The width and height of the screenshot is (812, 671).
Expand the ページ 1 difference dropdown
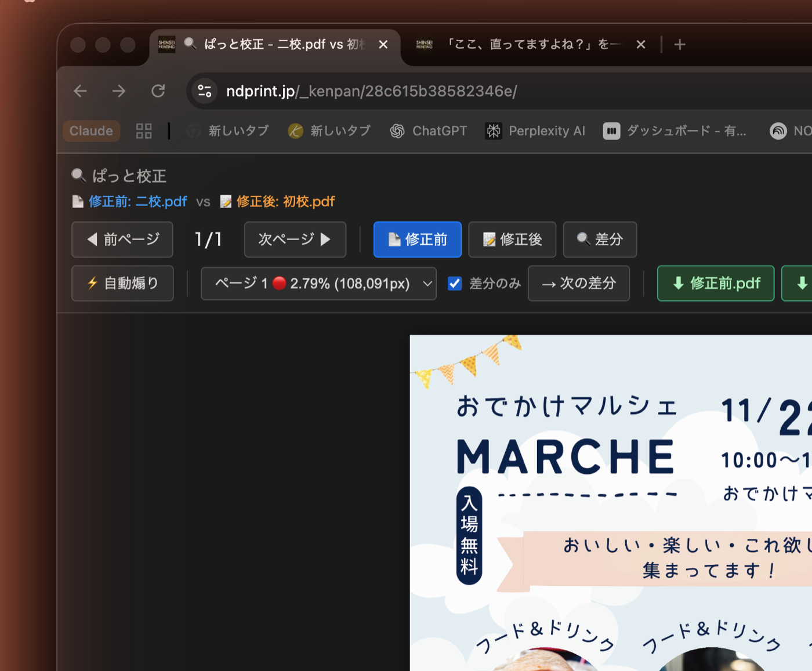click(318, 284)
